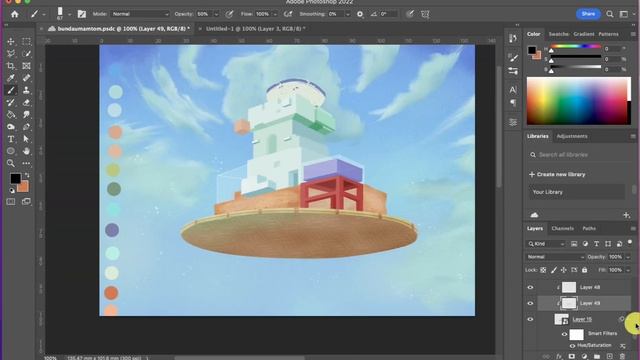Switch to the Gradient tab
Viewport: 640px width, 360px height.
tap(584, 34)
